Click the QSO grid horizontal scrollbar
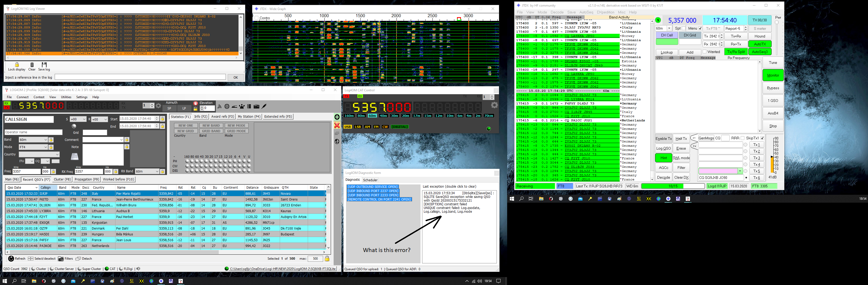 point(165,252)
